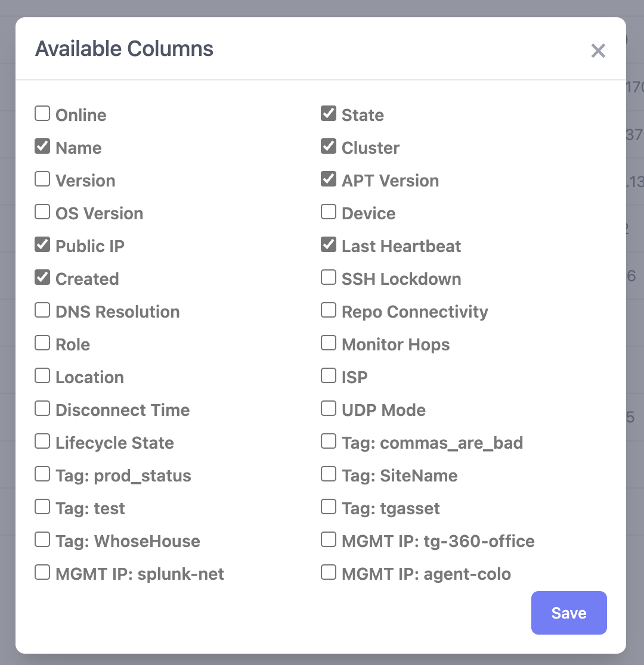Enable the Online column checkbox
644x665 pixels.
[x=42, y=113]
